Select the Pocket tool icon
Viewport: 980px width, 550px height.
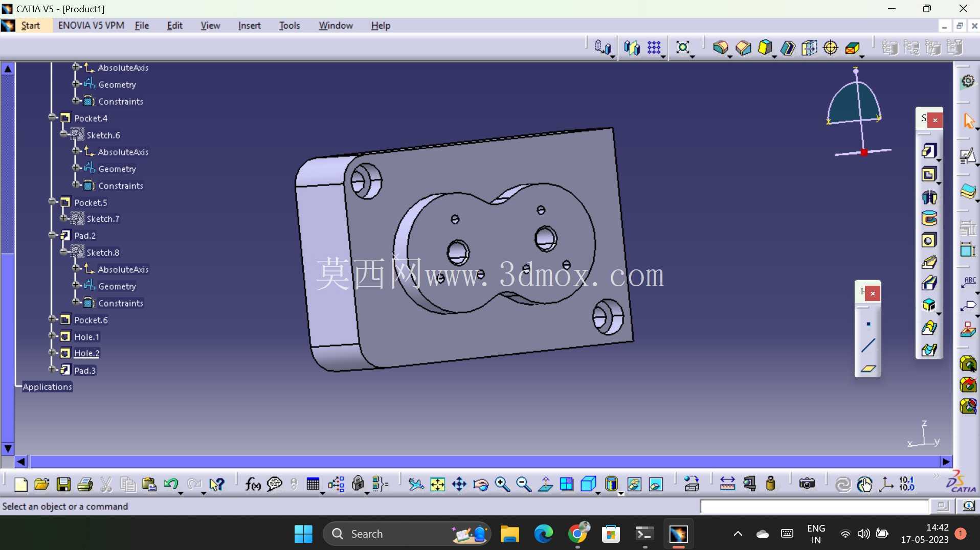[929, 174]
